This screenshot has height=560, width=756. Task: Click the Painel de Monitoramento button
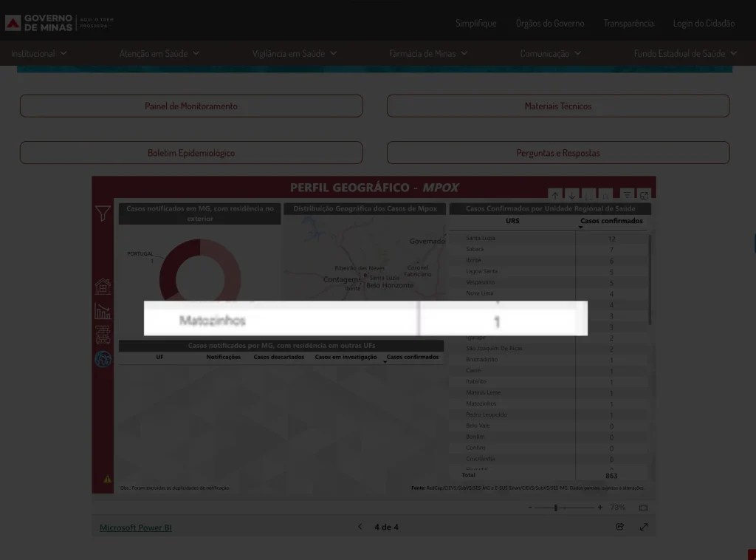(191, 106)
